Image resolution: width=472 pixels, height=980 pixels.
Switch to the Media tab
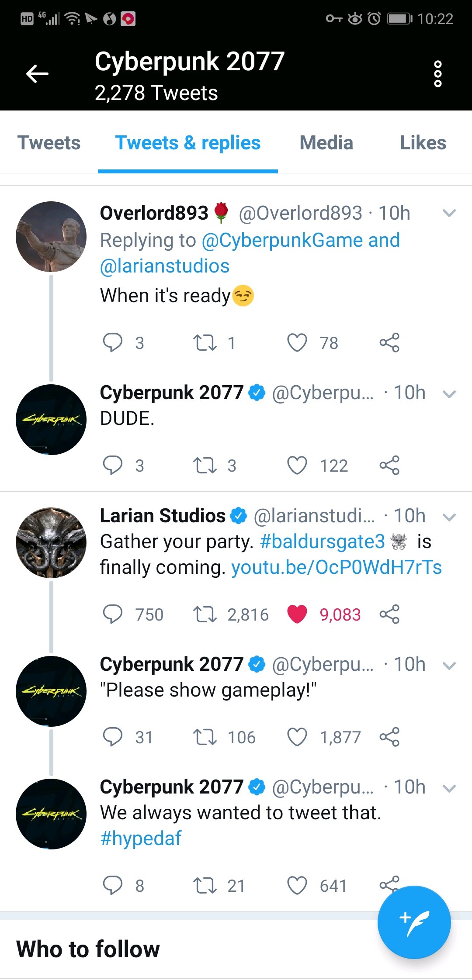point(326,143)
